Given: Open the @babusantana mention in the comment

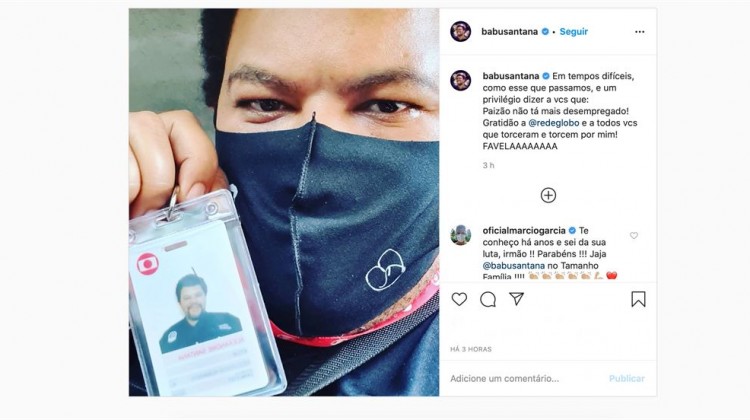Looking at the screenshot, I should click(x=513, y=265).
